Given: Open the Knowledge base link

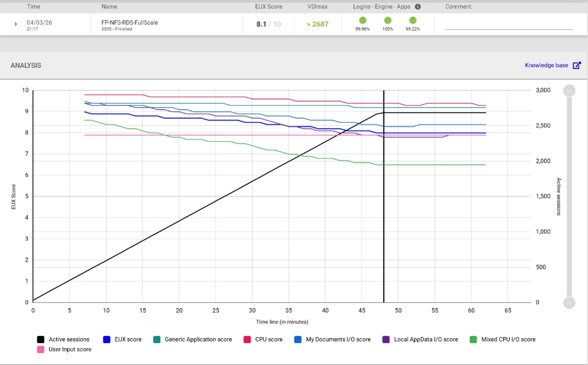Looking at the screenshot, I should click(x=546, y=65).
